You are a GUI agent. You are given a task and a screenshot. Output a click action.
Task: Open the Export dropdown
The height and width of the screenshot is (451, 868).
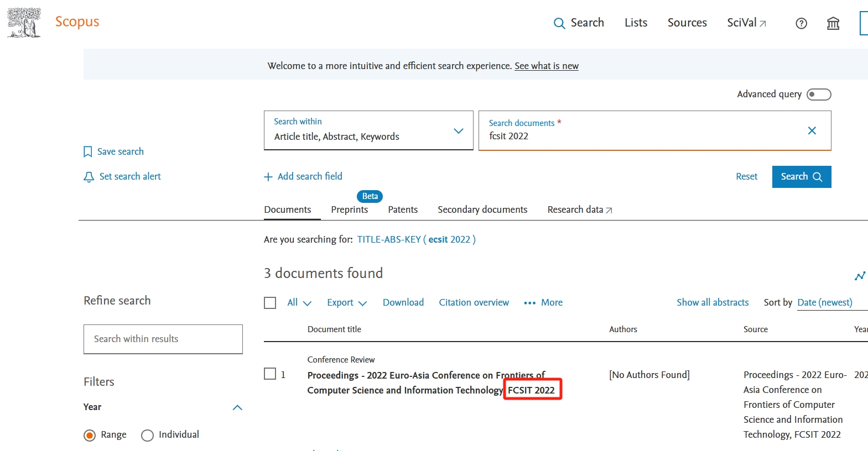347,303
